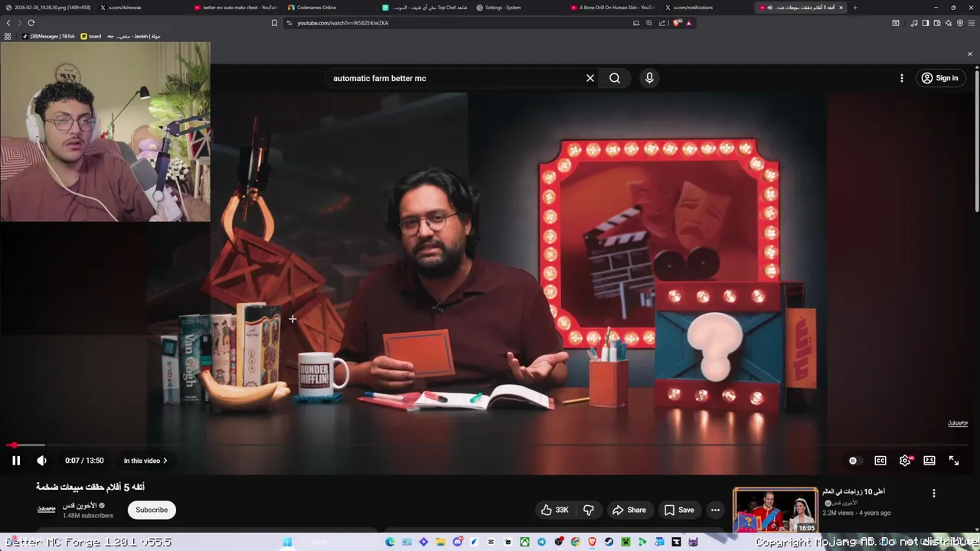980x551 pixels.
Task: Open Windows Start menu
Action: pyautogui.click(x=287, y=542)
